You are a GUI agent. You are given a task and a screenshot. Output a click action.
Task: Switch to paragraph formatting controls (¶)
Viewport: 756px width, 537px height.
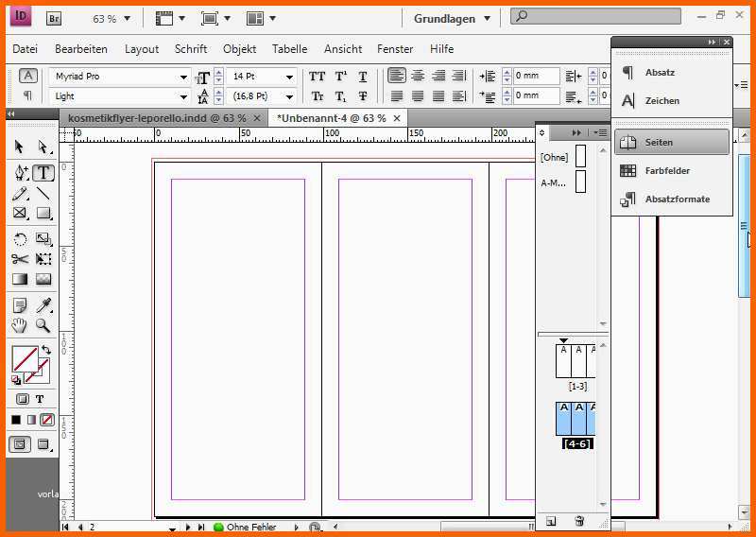click(x=27, y=95)
